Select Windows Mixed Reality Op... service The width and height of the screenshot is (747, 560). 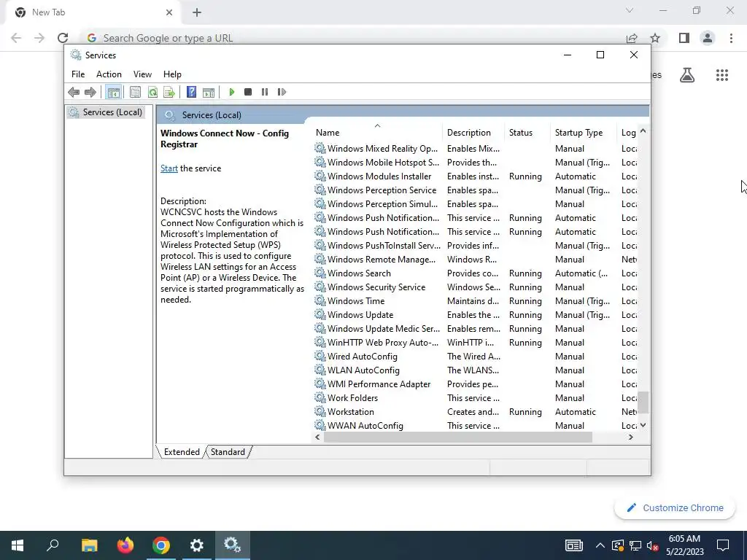pyautogui.click(x=476, y=149)
